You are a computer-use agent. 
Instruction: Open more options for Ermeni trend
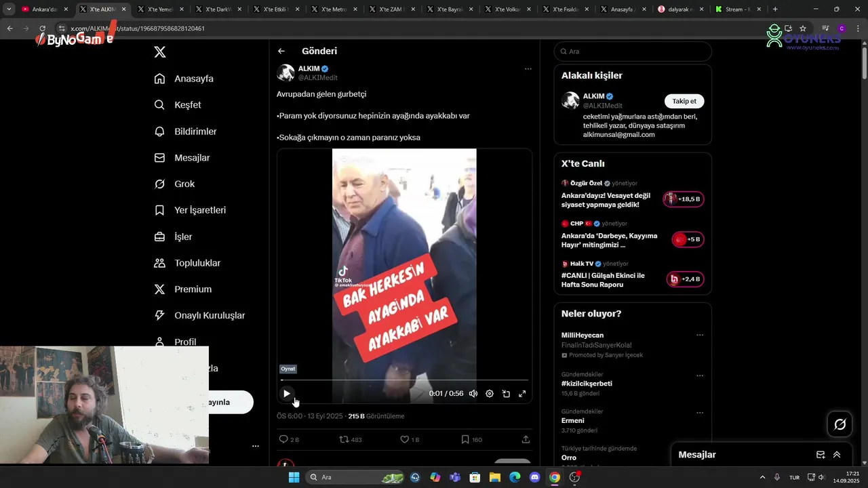coord(700,412)
